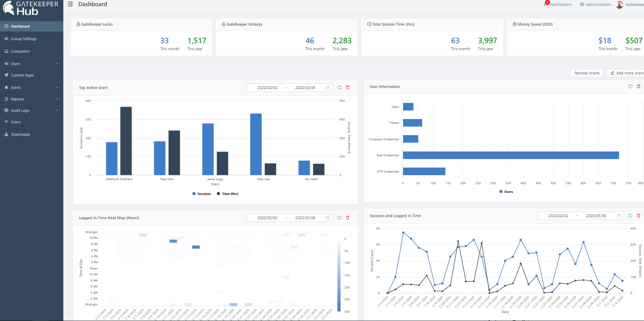Expand the Reports sidebar submenu
Screen dimensions: 644x321
[x=57, y=99]
